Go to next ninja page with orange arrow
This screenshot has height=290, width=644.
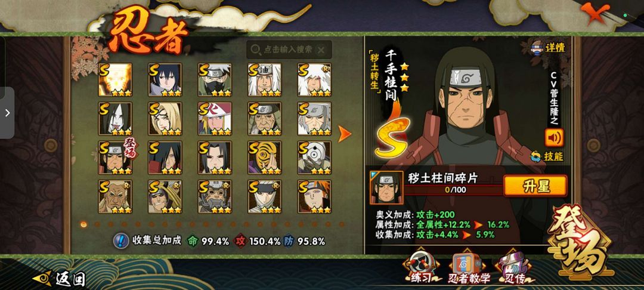pos(344,134)
